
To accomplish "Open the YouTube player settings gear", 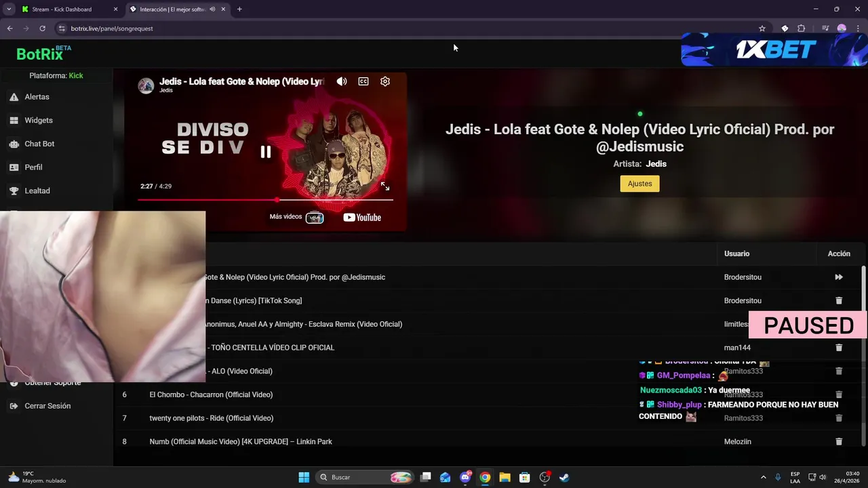I will click(385, 81).
